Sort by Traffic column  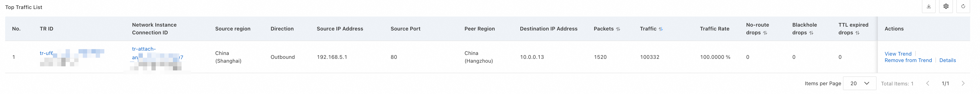tap(661, 29)
